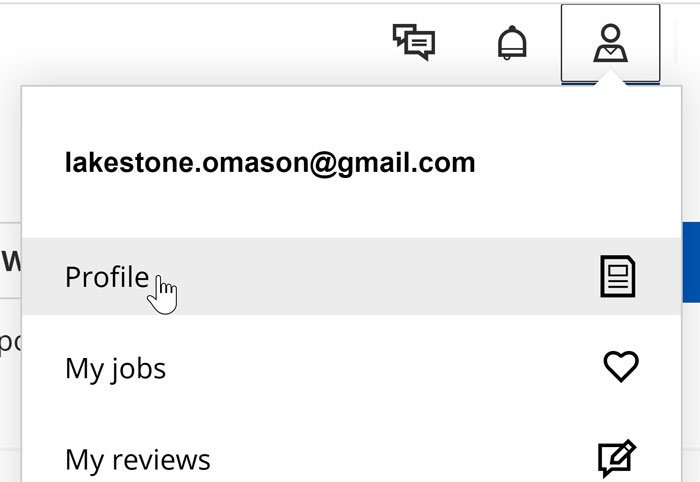
Task: Click the heart icon beside My jobs
Action: pyautogui.click(x=620, y=367)
